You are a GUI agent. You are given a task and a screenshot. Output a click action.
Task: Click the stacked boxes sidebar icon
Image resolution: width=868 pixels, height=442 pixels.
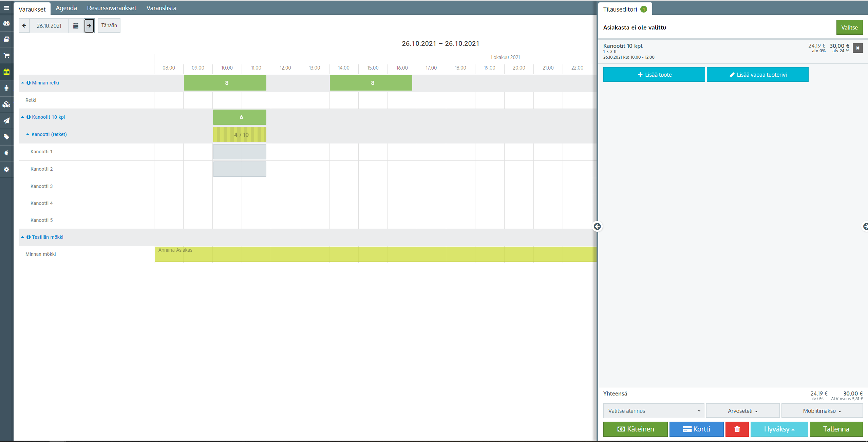pos(6,104)
